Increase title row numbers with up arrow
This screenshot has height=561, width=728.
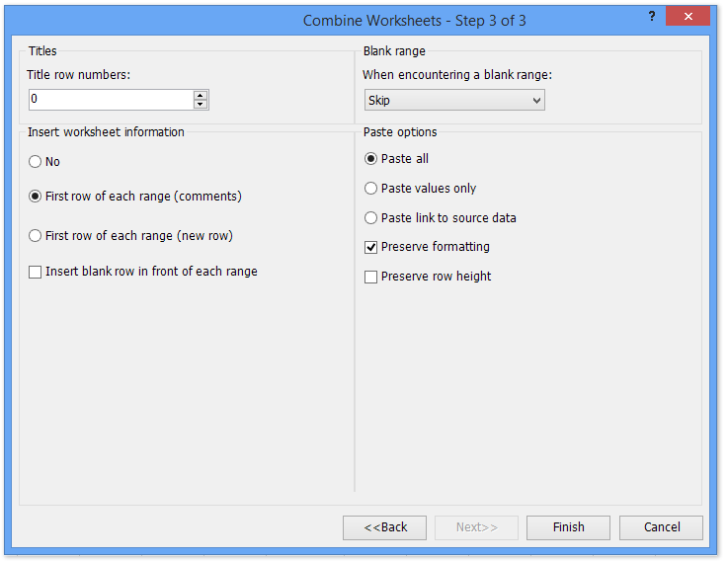pos(201,95)
